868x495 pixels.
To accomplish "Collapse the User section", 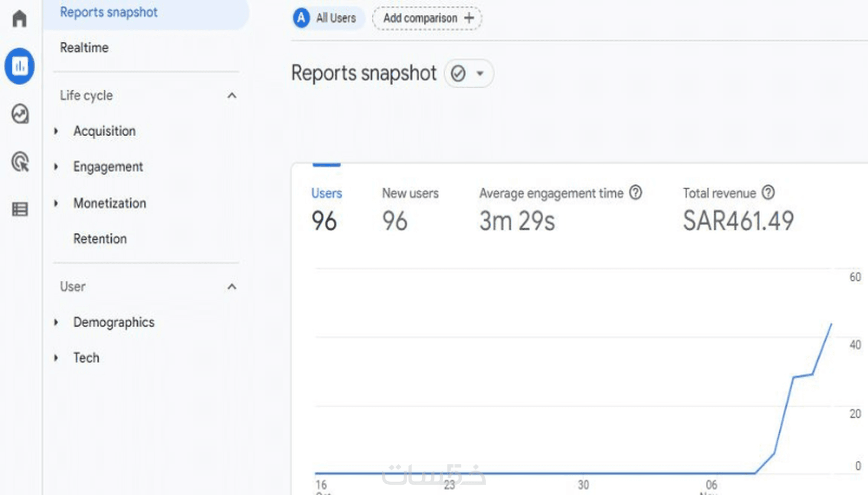I will [x=232, y=286].
